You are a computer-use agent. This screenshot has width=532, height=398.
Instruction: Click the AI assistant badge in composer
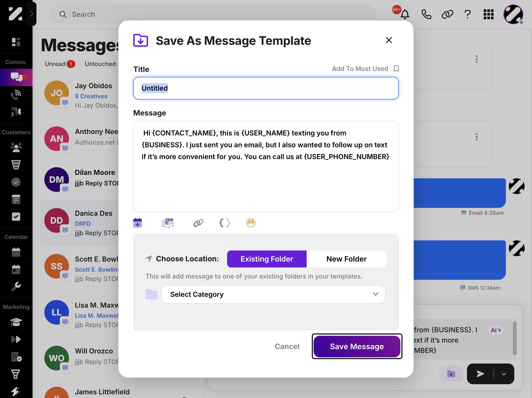[x=496, y=330]
